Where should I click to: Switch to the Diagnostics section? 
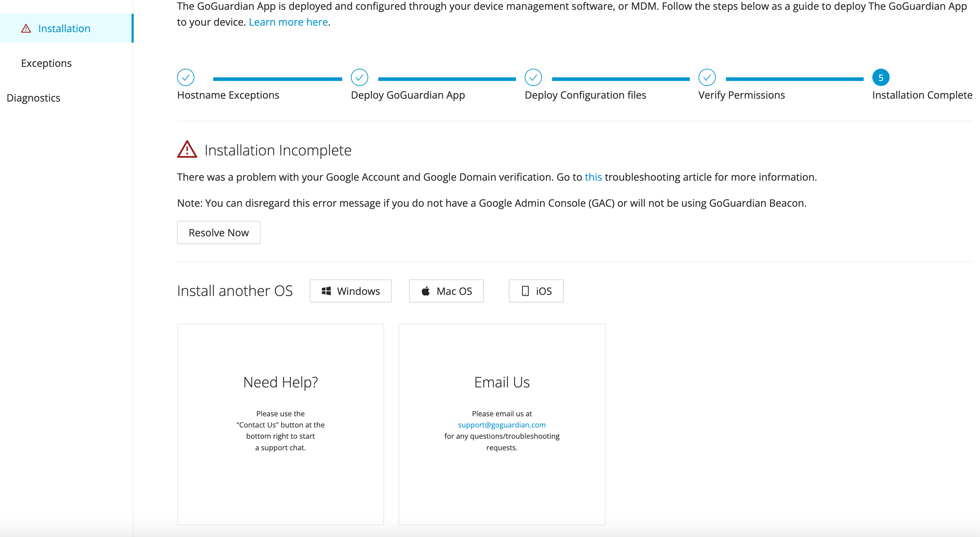34,98
